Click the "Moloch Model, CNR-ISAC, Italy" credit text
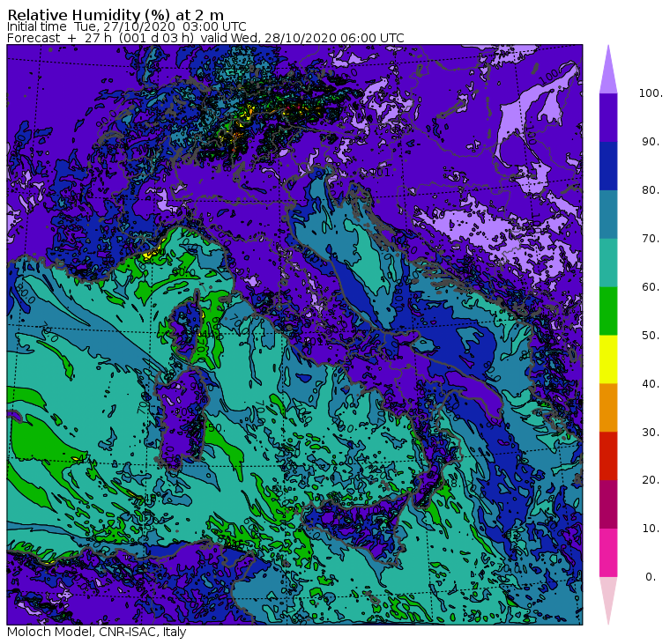Image resolution: width=670 pixels, height=644 pixels. click(x=97, y=632)
